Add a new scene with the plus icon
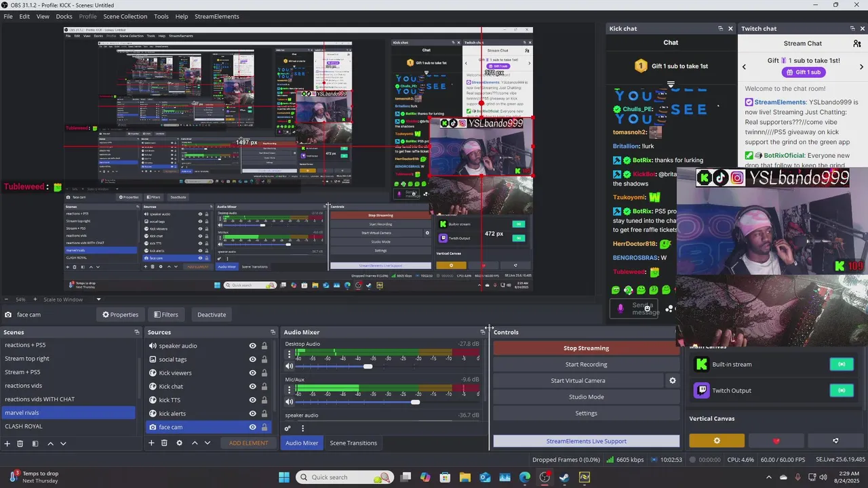 pos(7,443)
